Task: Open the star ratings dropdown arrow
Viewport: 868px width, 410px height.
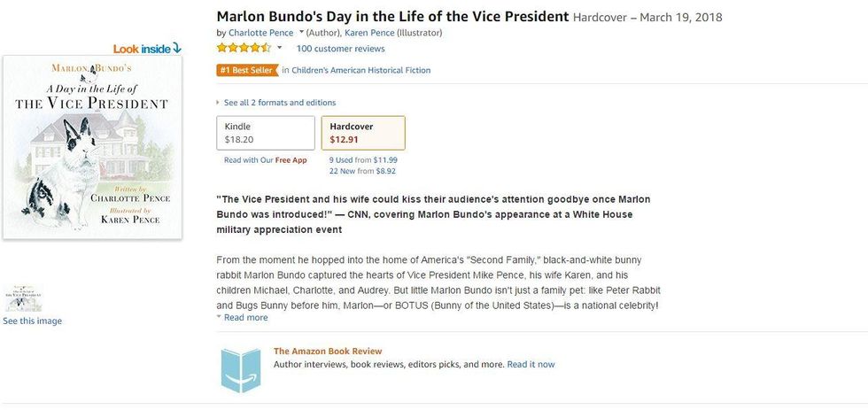Action: (x=280, y=48)
